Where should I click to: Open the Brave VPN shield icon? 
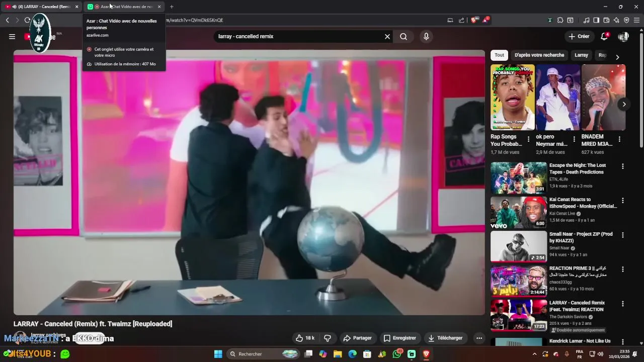pyautogui.click(x=626, y=20)
